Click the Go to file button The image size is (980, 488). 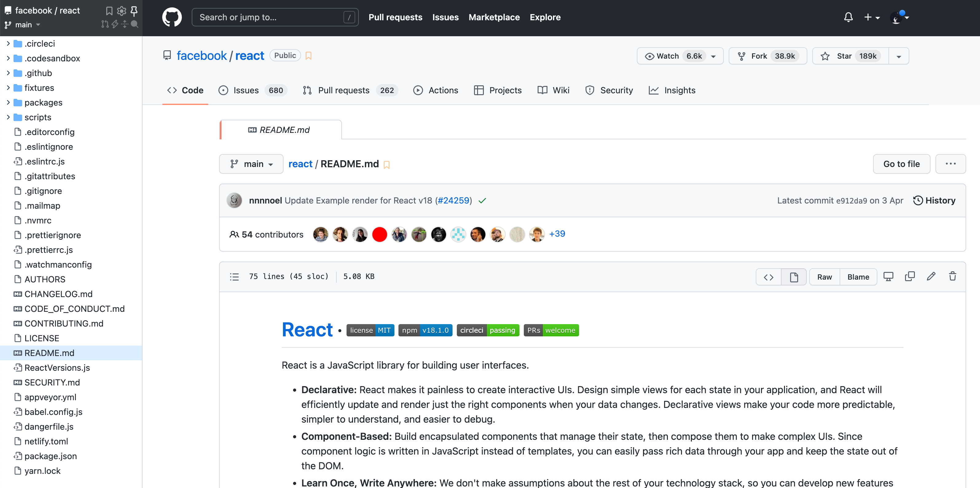(x=901, y=164)
